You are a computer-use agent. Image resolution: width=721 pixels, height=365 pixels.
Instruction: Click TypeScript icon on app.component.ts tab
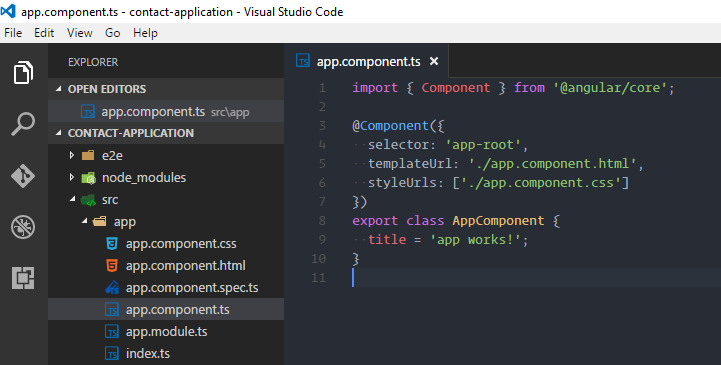tap(303, 61)
